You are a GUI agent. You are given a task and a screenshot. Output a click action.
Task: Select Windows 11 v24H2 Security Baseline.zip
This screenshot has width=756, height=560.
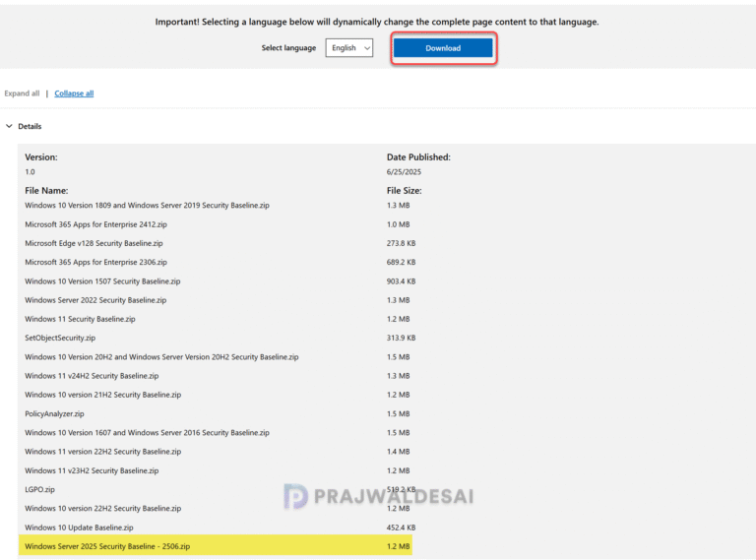(x=92, y=376)
